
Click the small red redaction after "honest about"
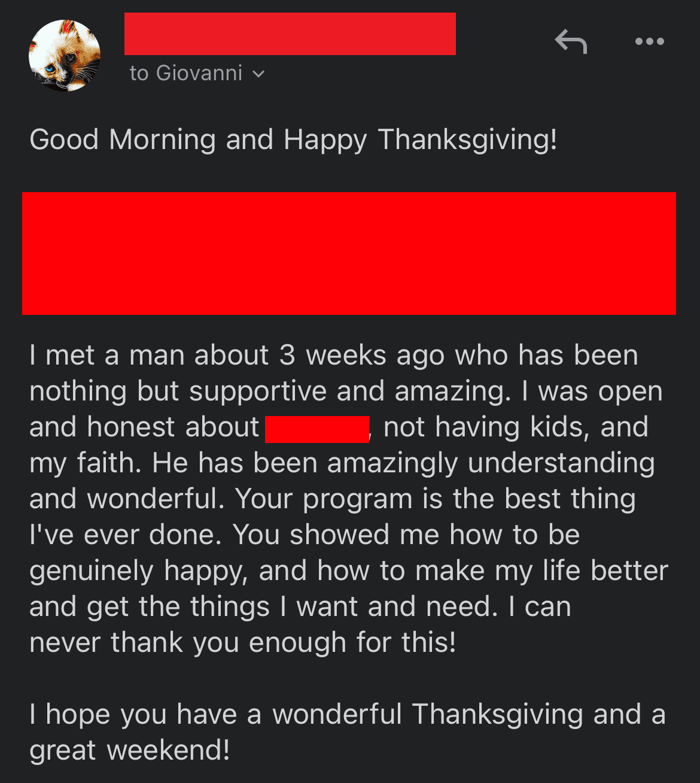[x=316, y=429]
